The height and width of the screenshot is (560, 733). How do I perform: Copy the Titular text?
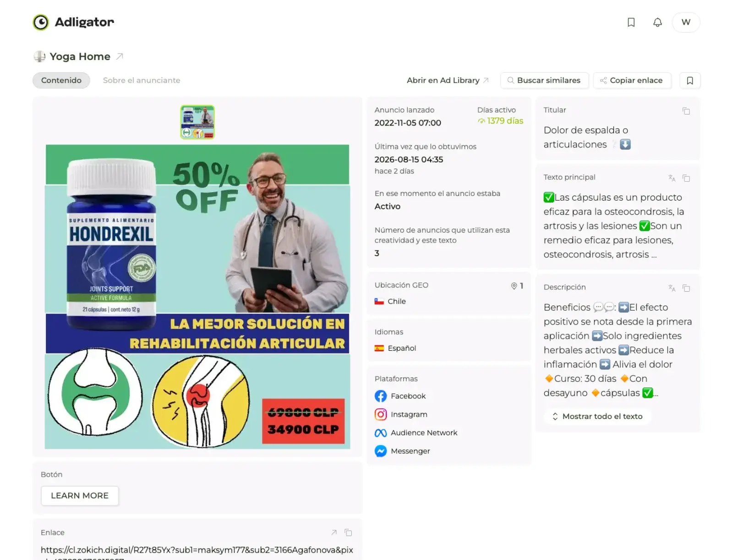[686, 111]
